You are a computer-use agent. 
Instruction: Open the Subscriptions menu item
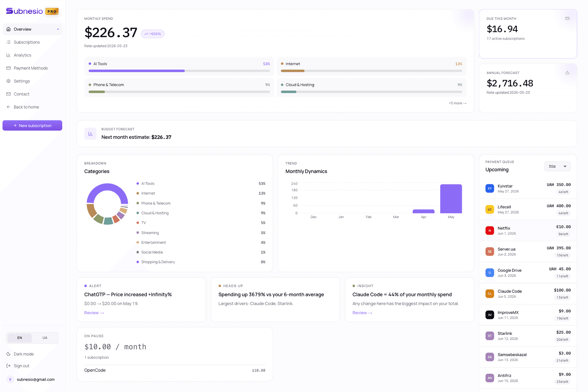click(x=32, y=42)
